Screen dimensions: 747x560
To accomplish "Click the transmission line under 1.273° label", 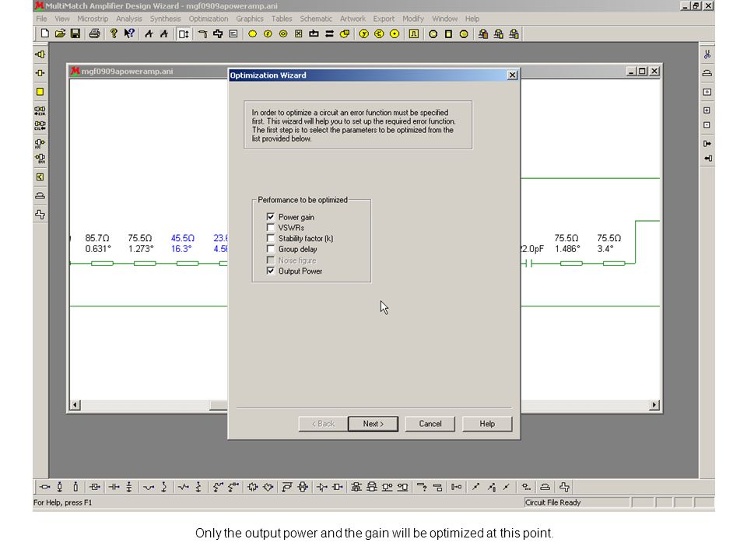I will click(145, 264).
